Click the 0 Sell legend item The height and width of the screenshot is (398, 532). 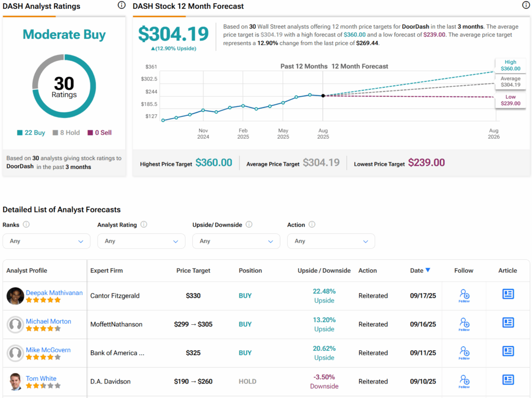(99, 132)
